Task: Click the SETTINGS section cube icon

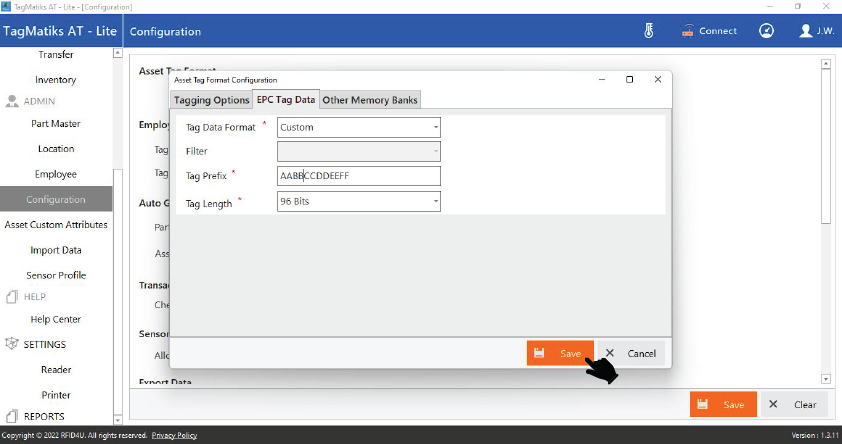Action: [x=13, y=344]
